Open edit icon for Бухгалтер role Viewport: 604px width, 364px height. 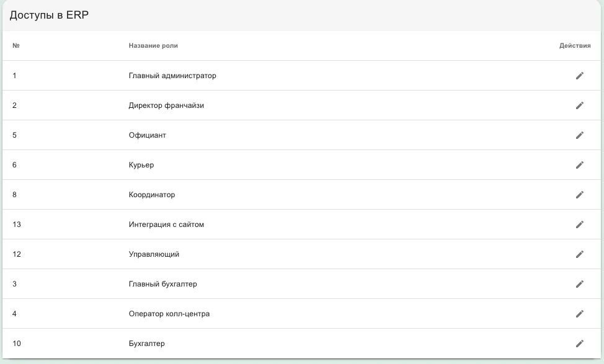click(x=580, y=343)
